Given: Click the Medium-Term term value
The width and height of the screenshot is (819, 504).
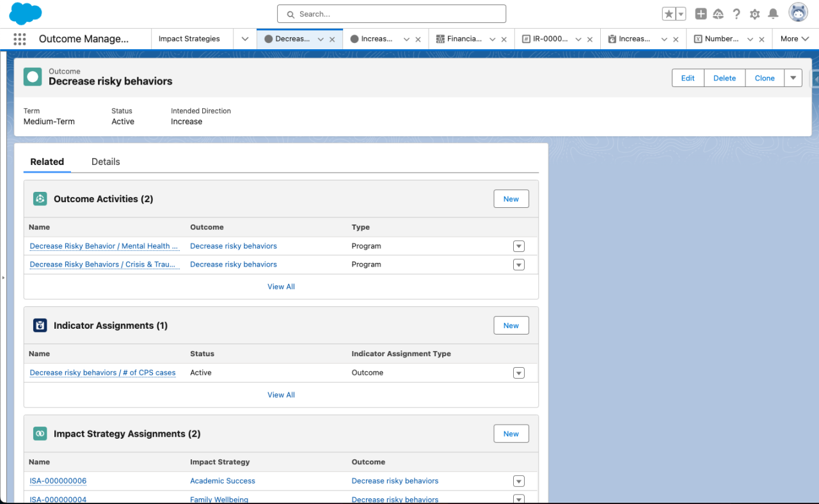Looking at the screenshot, I should 49,122.
